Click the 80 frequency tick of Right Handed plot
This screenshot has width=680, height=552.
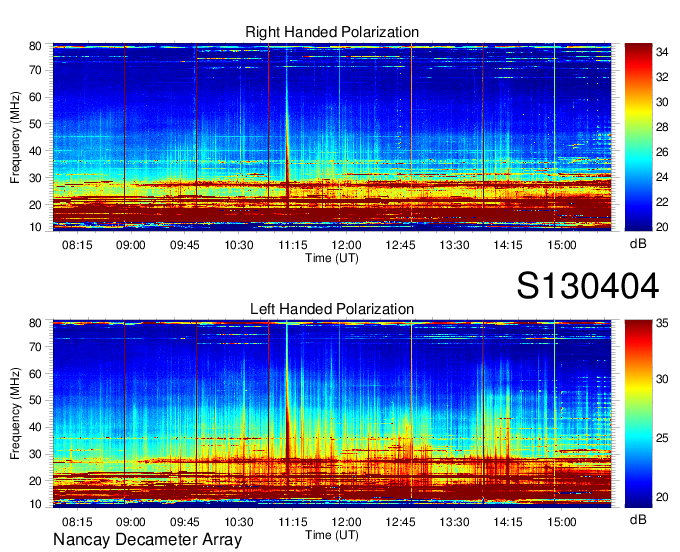35,46
